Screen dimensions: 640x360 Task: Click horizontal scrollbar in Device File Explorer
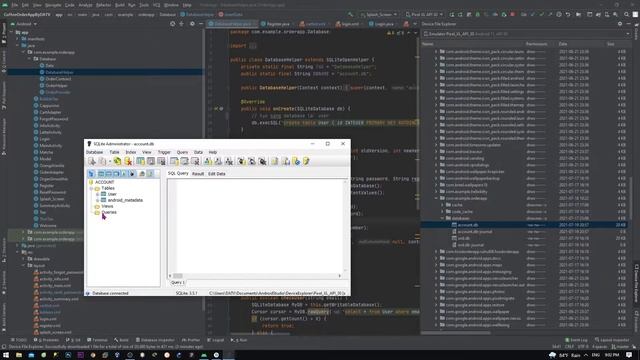[x=456, y=333]
